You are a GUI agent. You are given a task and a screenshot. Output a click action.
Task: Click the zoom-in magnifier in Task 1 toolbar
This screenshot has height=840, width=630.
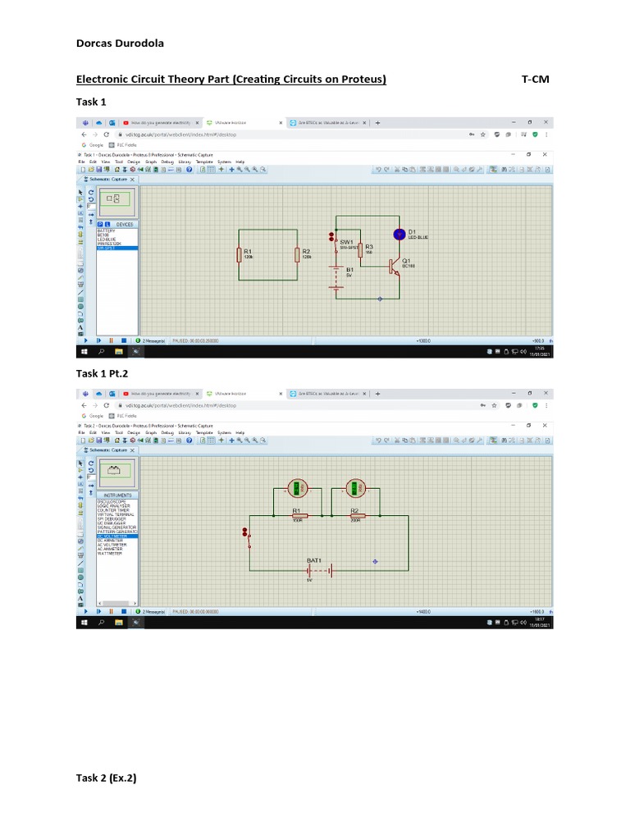tap(240, 169)
